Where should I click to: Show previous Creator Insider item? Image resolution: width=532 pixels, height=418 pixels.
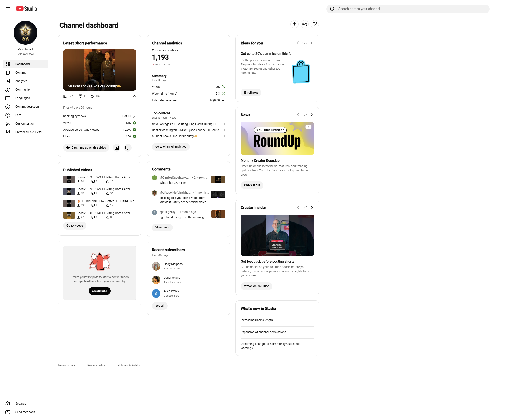[298, 208]
